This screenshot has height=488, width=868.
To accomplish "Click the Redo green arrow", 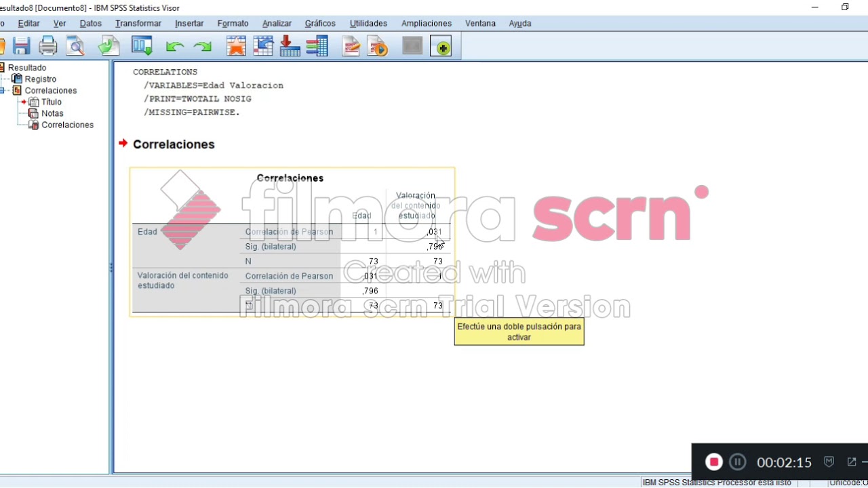I will pos(202,47).
